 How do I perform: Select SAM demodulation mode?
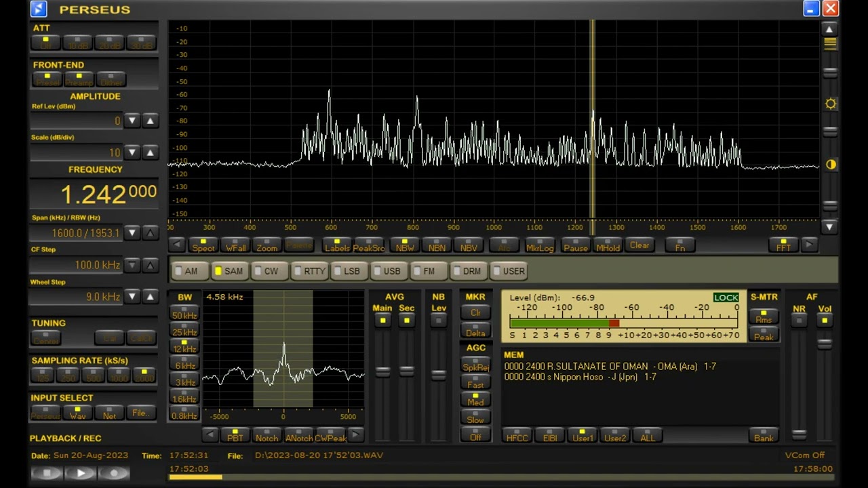229,270
